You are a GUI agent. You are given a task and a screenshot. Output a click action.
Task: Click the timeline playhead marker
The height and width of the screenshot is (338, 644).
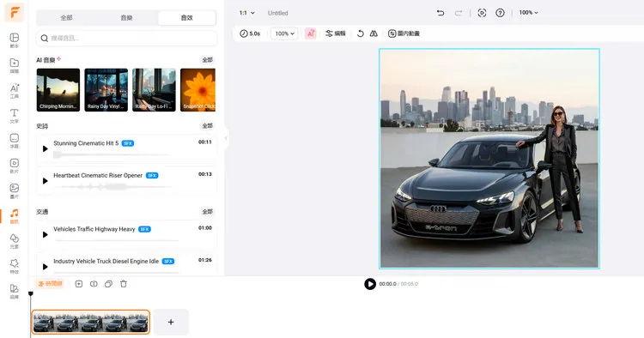click(30, 293)
